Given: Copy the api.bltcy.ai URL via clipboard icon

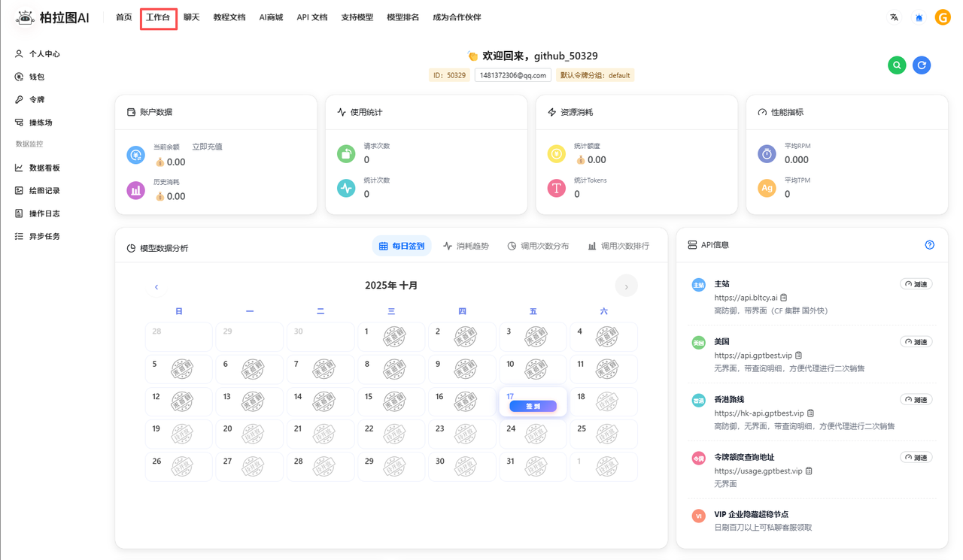Looking at the screenshot, I should tap(784, 298).
